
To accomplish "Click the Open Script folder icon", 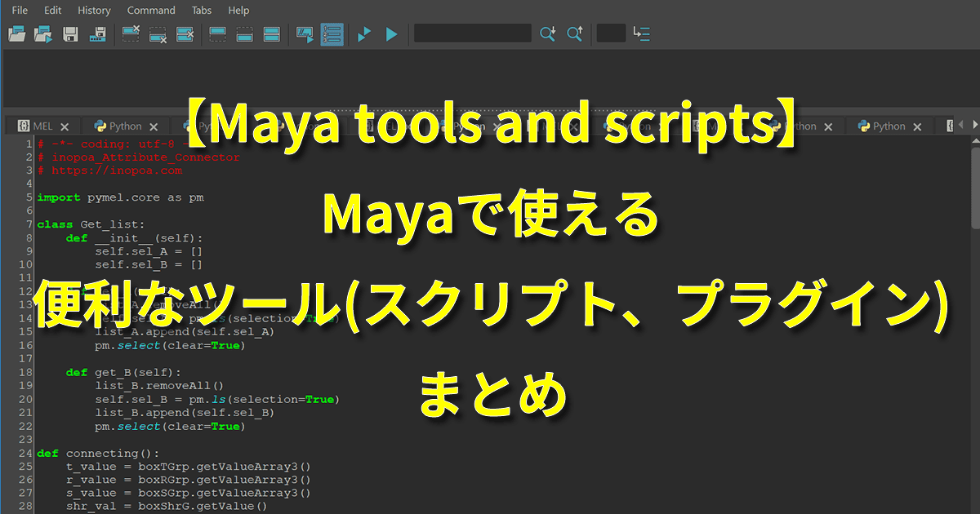I will tap(17, 34).
